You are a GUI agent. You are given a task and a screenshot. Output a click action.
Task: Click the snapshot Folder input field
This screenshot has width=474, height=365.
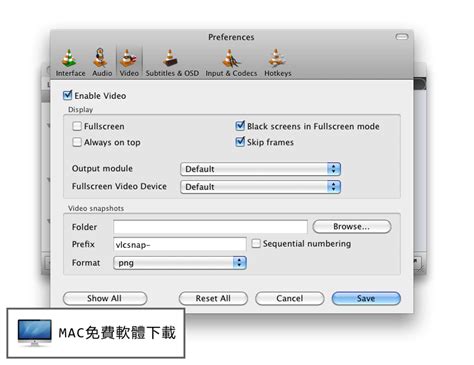coord(210,227)
